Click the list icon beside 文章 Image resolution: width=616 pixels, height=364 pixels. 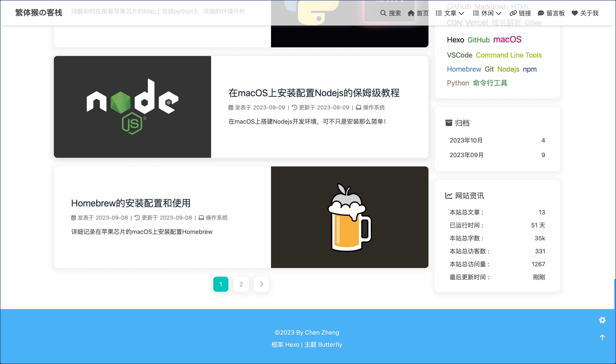(439, 13)
